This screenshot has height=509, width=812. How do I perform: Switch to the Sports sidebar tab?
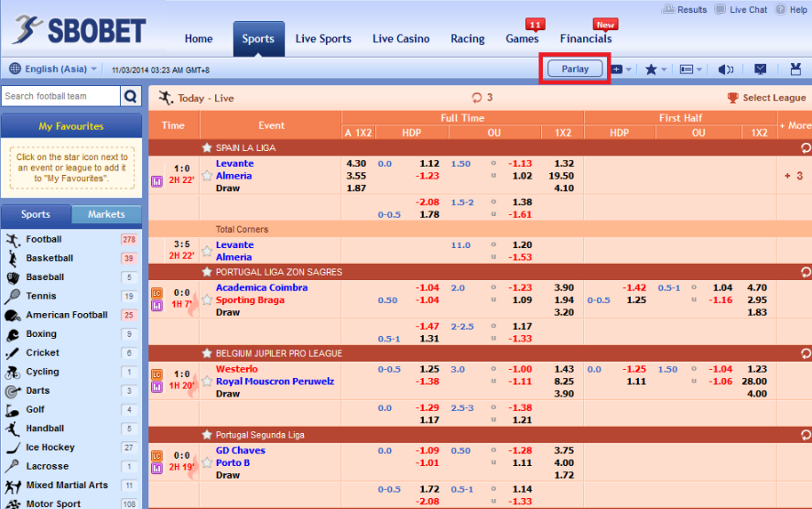[x=36, y=214]
